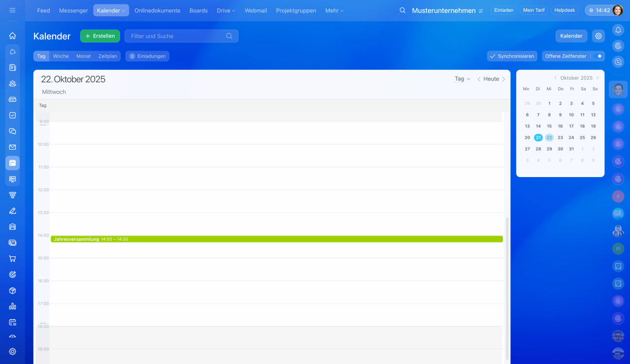
Task: Open the Tag view dropdown next to Heute
Action: pos(463,79)
